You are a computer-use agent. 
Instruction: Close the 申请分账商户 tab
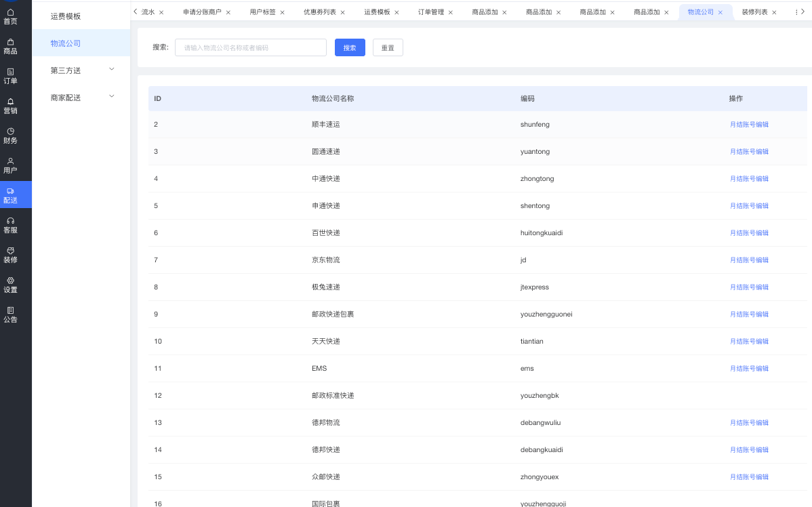click(x=228, y=12)
